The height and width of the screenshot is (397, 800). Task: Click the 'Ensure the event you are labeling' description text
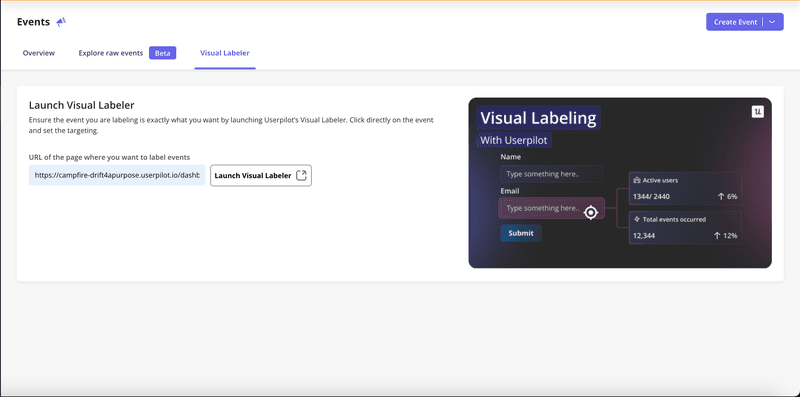231,125
